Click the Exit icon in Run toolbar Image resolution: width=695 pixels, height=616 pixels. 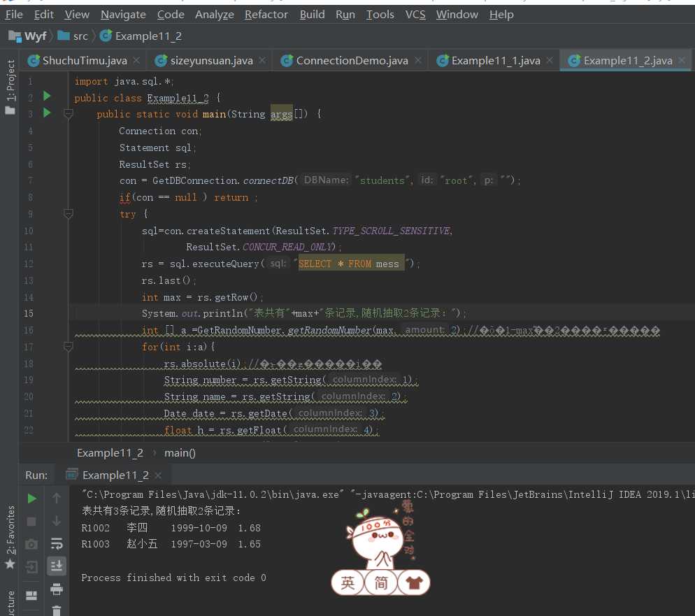point(31,567)
